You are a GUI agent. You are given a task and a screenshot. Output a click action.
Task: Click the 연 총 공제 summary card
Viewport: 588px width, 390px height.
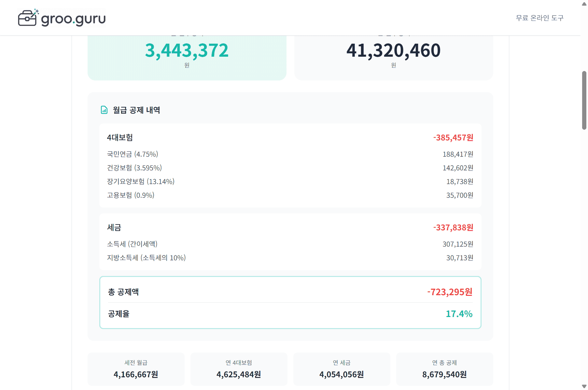444,369
